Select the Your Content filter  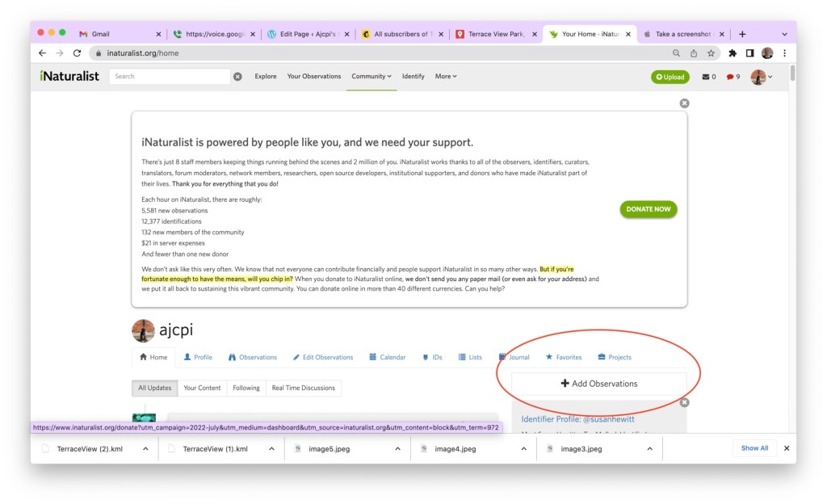click(x=202, y=388)
